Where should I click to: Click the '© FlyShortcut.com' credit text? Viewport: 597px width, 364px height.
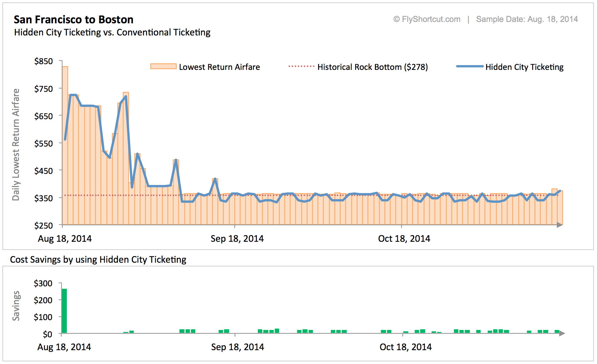[427, 19]
